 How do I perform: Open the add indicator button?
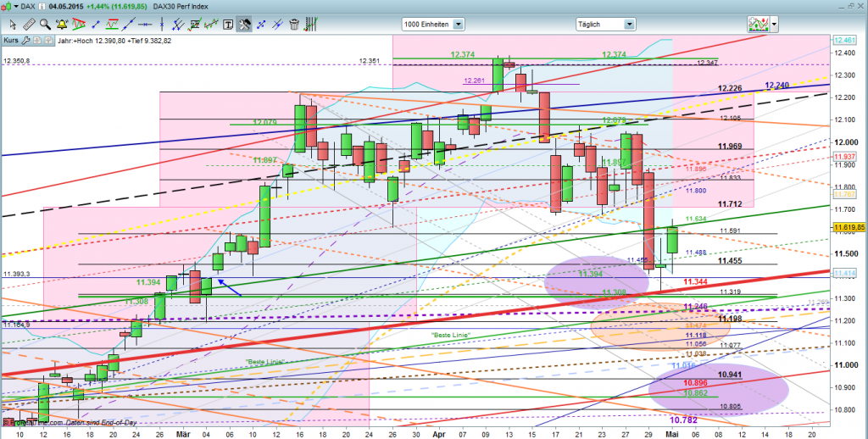click(757, 25)
